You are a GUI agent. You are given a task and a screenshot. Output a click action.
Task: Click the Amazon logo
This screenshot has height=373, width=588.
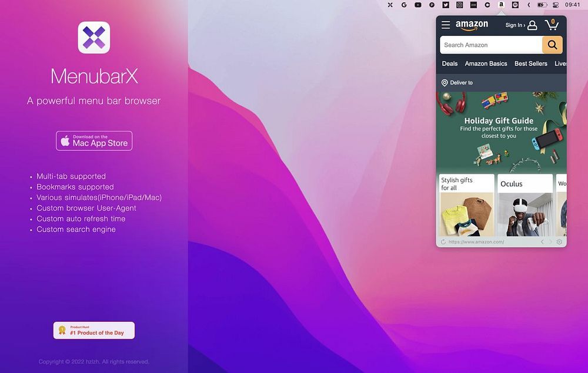[472, 25]
